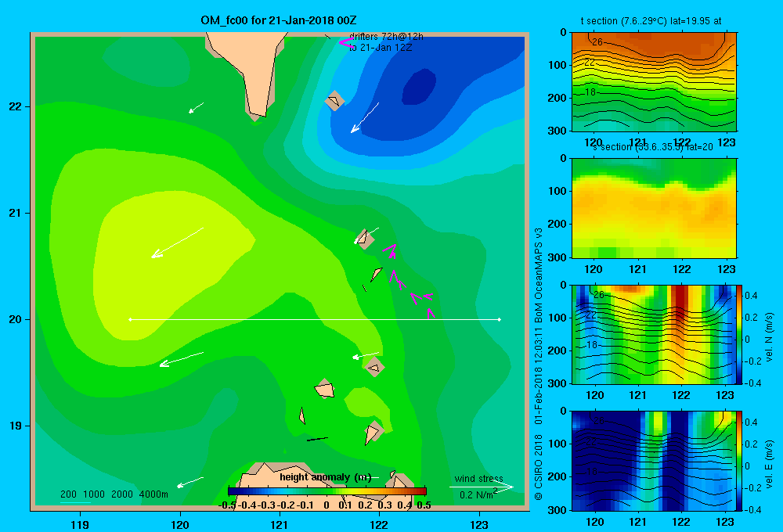Image resolution: width=783 pixels, height=532 pixels.
Task: Select the vel. E colorbar strip
Action: 740,460
